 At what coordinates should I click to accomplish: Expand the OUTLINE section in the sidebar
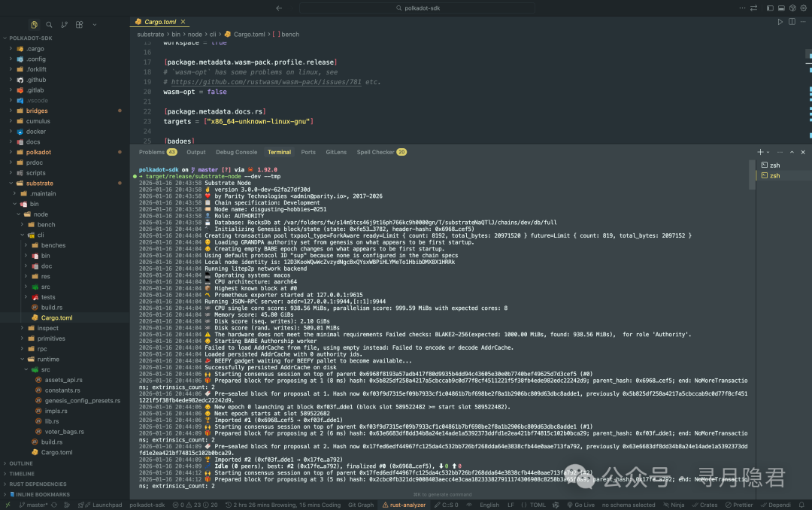click(23, 463)
